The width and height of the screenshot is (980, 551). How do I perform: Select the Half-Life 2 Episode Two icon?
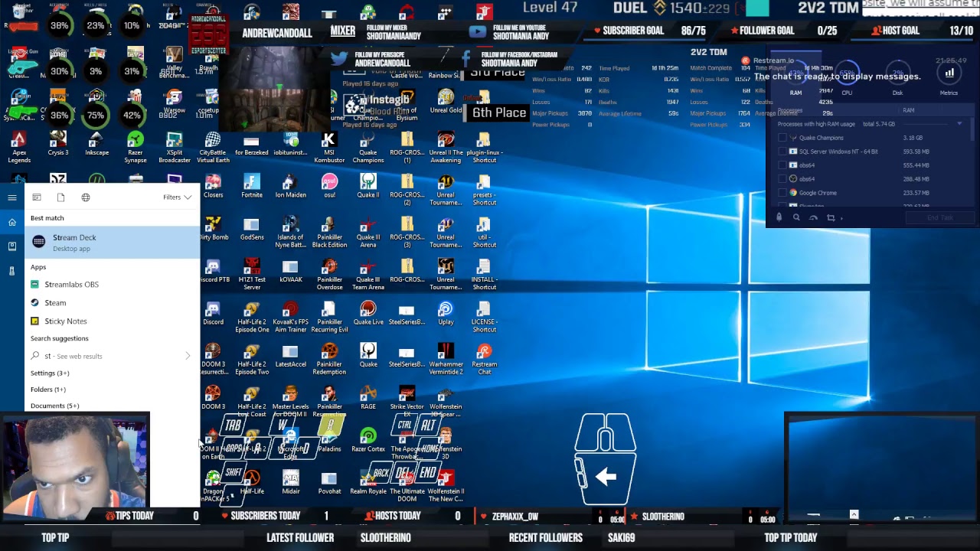click(x=252, y=359)
